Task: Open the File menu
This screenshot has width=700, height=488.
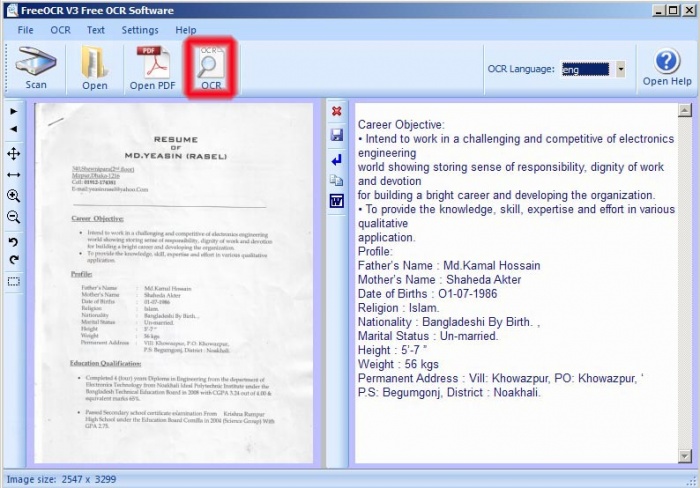Action: click(x=25, y=30)
